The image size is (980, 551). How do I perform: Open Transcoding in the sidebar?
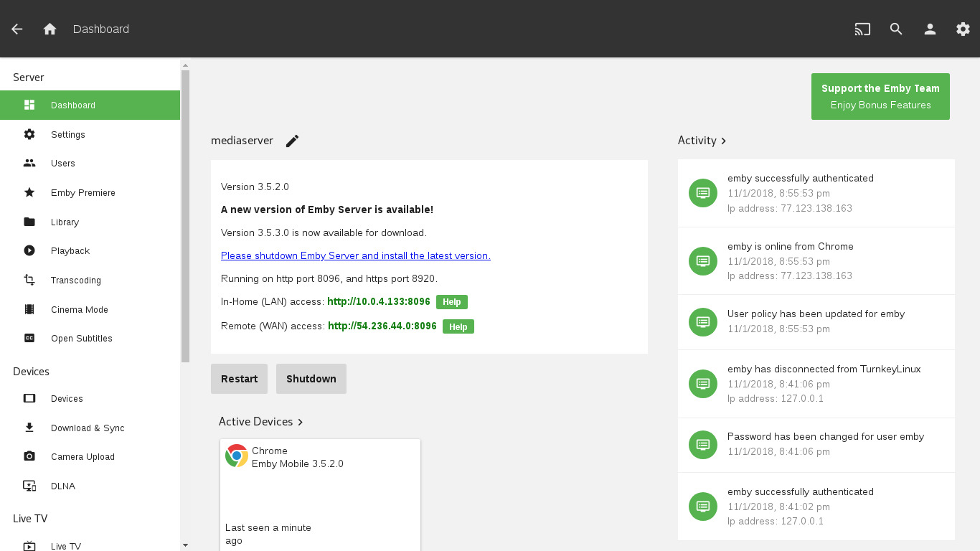[75, 281]
